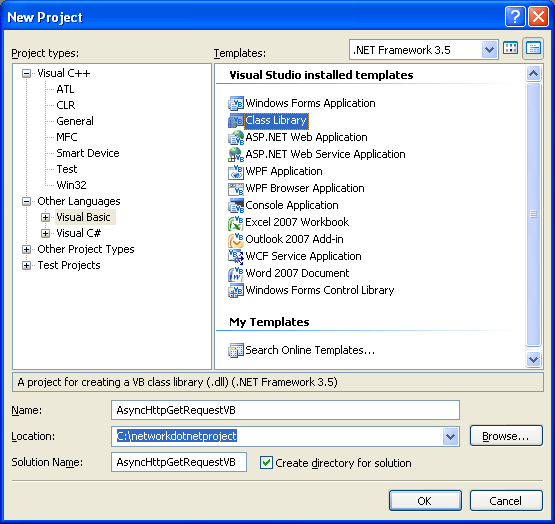Screen dimensions: 555x524
Task: Select Win32 project type
Action: coord(71,185)
